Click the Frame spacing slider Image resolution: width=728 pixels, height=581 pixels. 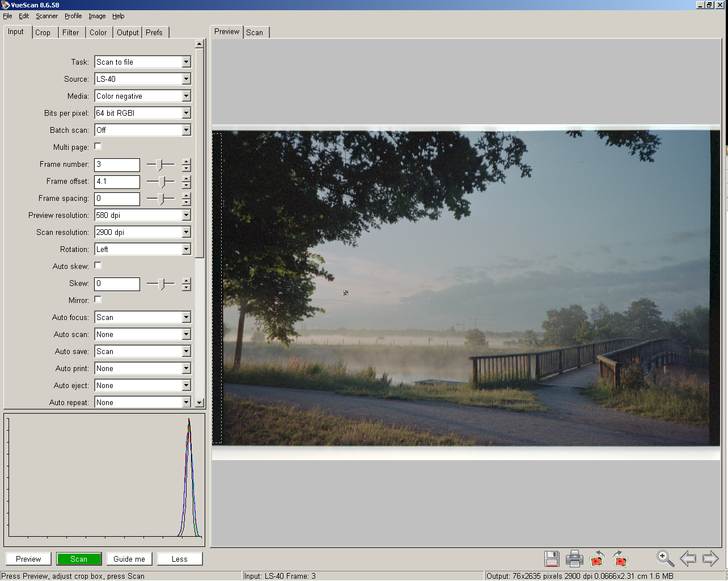[x=160, y=199]
